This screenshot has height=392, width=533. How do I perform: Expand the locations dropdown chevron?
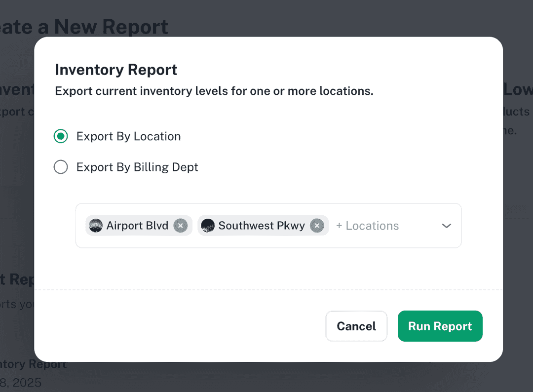[x=447, y=226]
